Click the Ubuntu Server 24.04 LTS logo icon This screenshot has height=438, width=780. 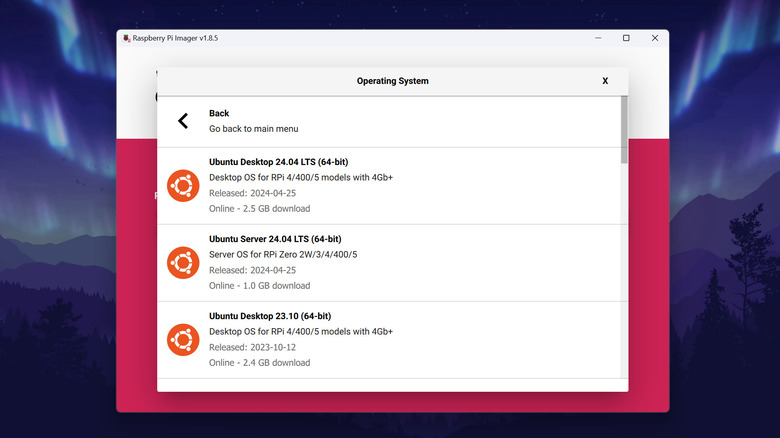[x=183, y=263]
